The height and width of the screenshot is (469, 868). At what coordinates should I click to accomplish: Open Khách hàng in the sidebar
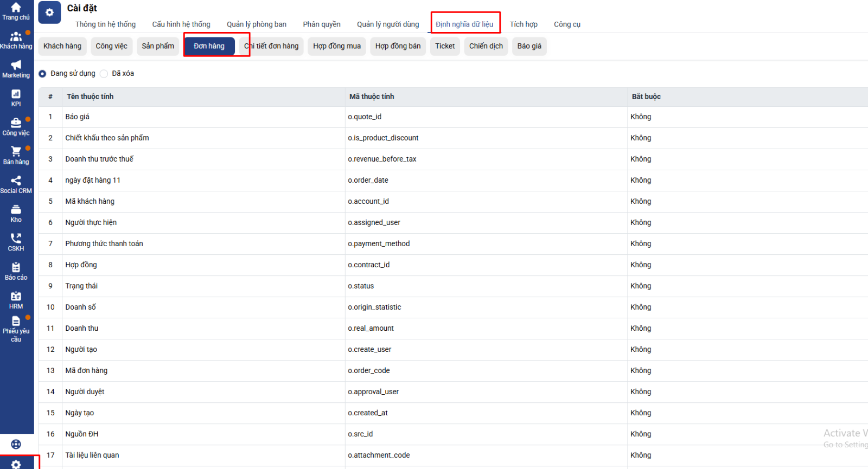(x=16, y=40)
